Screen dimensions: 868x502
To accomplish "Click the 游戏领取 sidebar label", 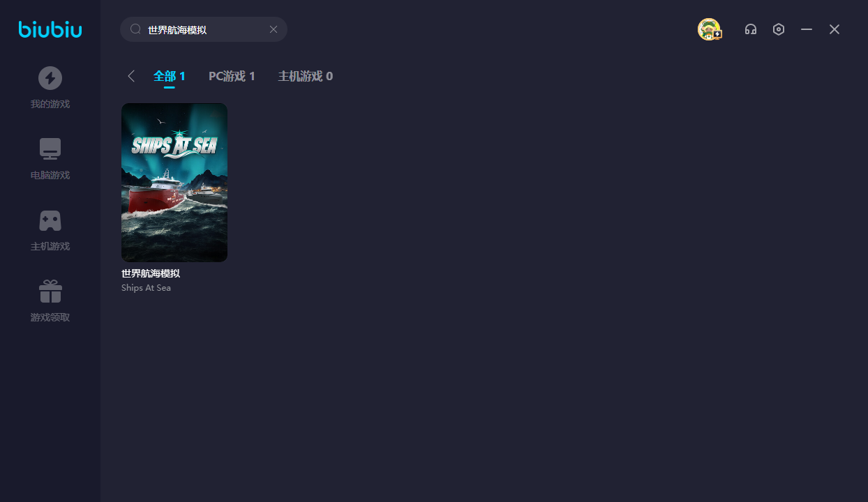I will pos(50,318).
